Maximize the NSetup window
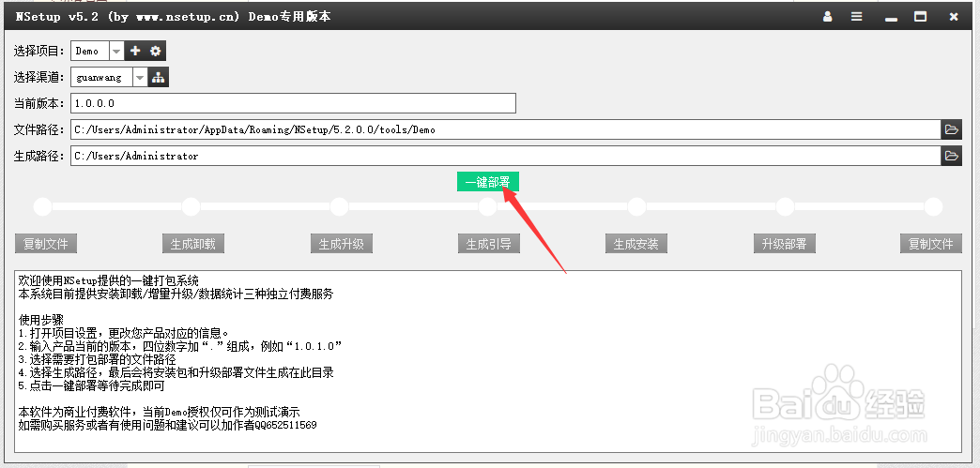 [920, 17]
